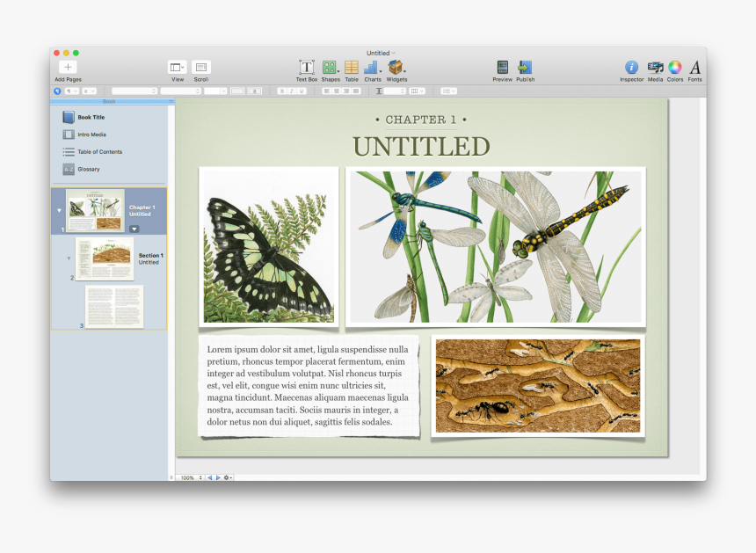Open the Colors picker
The width and height of the screenshot is (756, 553).
pos(674,68)
